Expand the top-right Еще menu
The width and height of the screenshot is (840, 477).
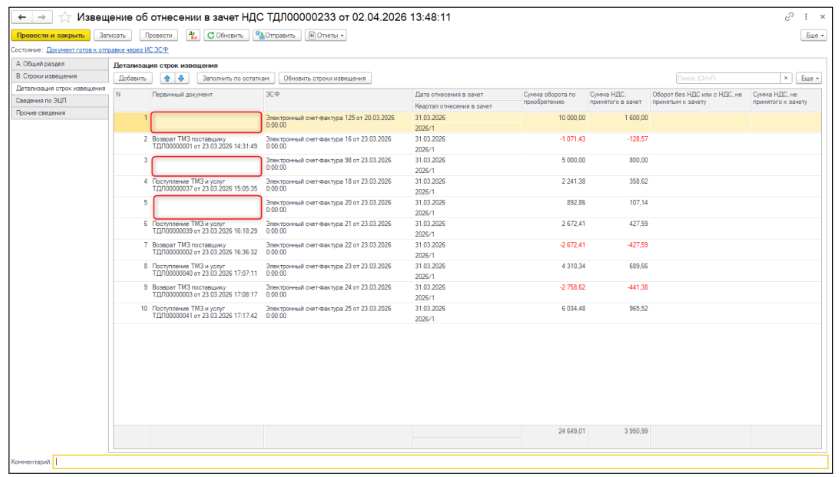coord(812,35)
